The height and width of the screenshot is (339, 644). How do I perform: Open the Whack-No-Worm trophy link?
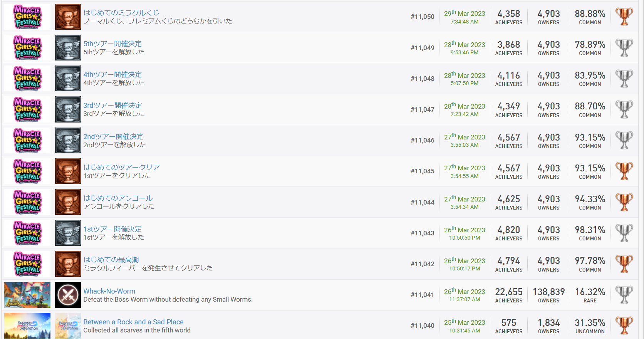click(109, 291)
